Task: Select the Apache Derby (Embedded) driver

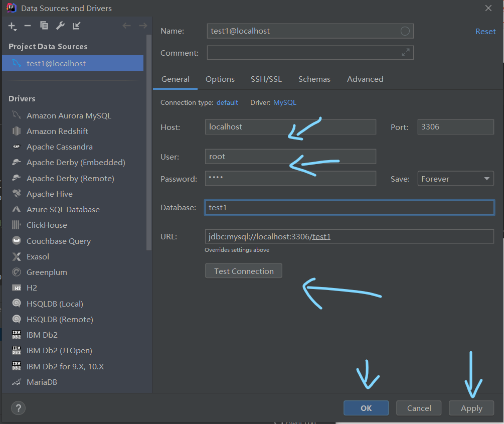Action: (76, 163)
